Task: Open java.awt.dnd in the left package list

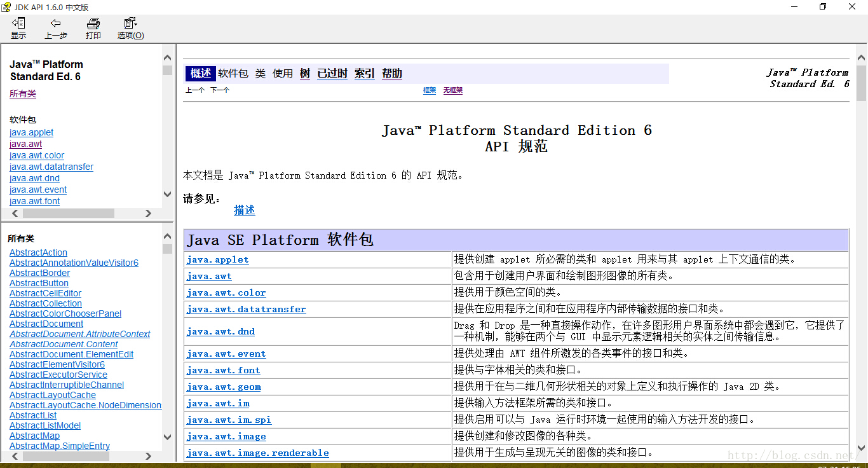Action: pyautogui.click(x=35, y=178)
